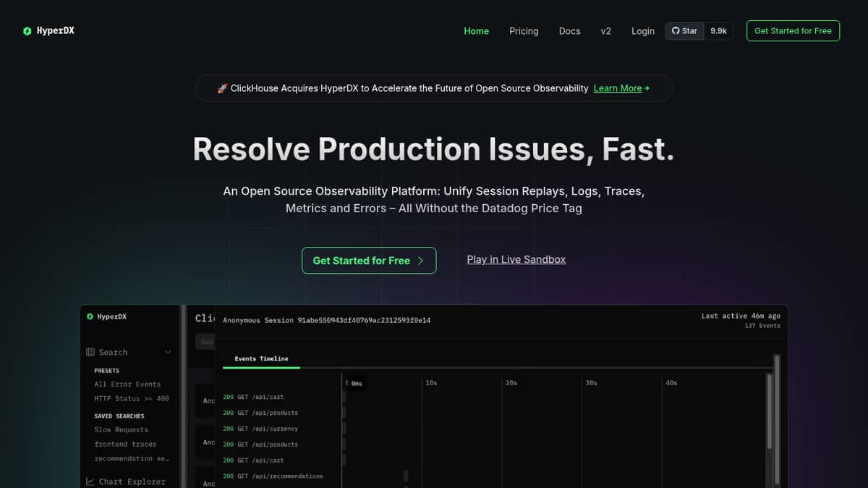
Task: Click the Last active 46m ago text
Action: [x=741, y=316]
